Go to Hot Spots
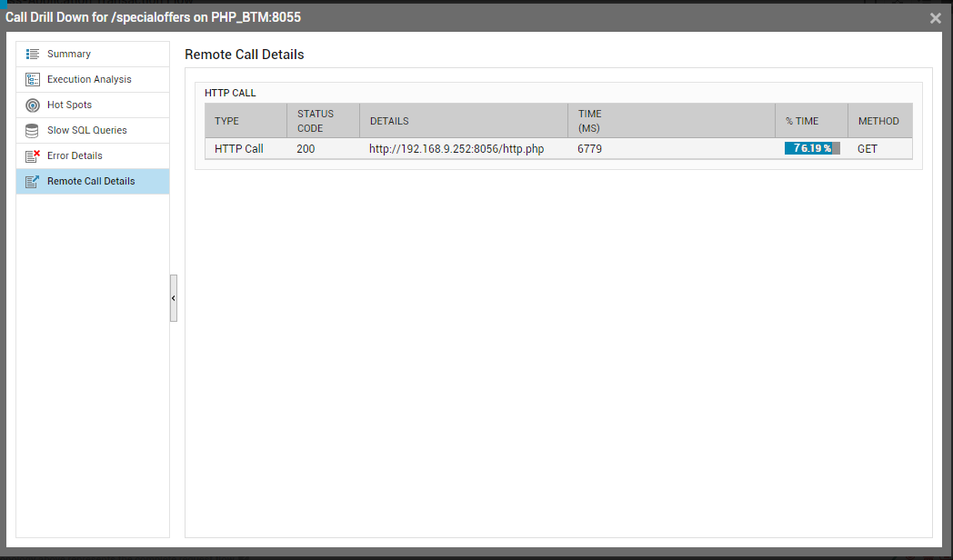 (93, 105)
